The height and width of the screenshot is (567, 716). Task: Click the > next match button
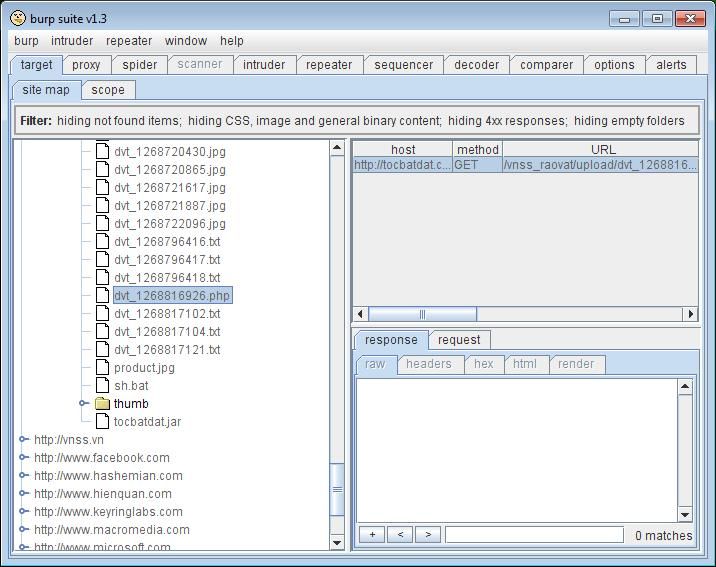tap(428, 535)
